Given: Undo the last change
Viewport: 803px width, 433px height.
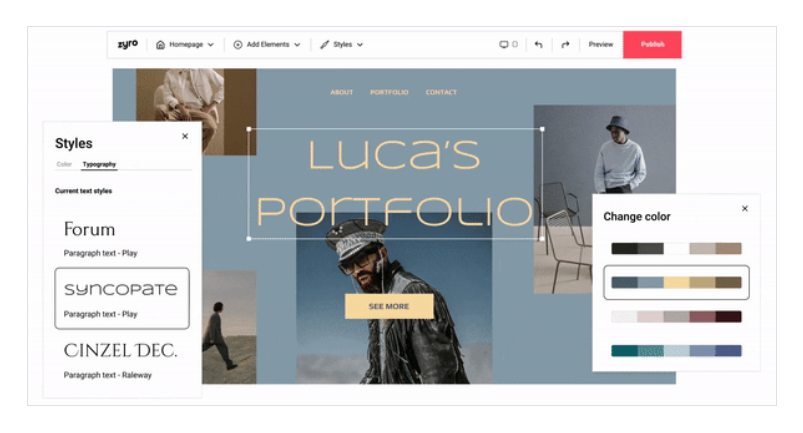Looking at the screenshot, I should coord(539,45).
